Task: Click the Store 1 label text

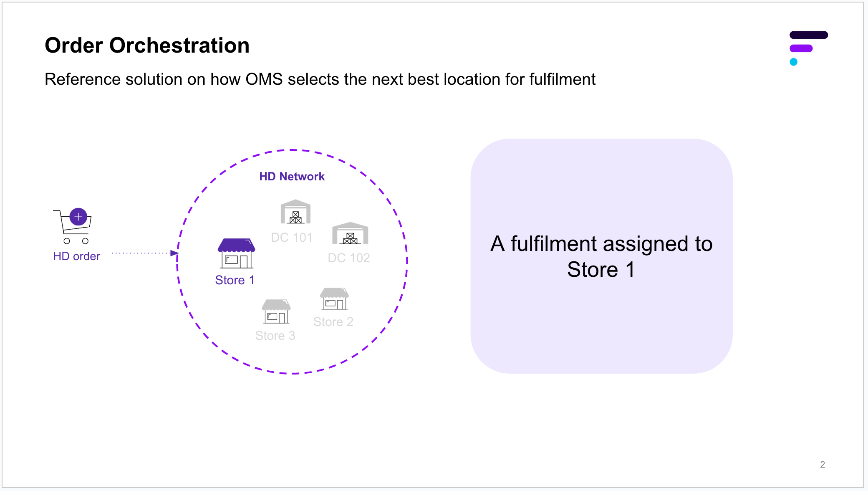Action: point(235,280)
